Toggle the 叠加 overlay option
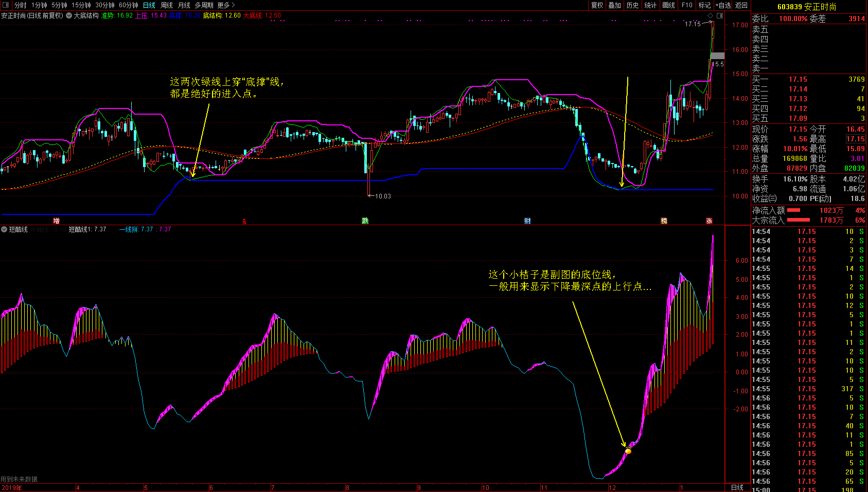The width and height of the screenshot is (868, 492). (x=614, y=5)
